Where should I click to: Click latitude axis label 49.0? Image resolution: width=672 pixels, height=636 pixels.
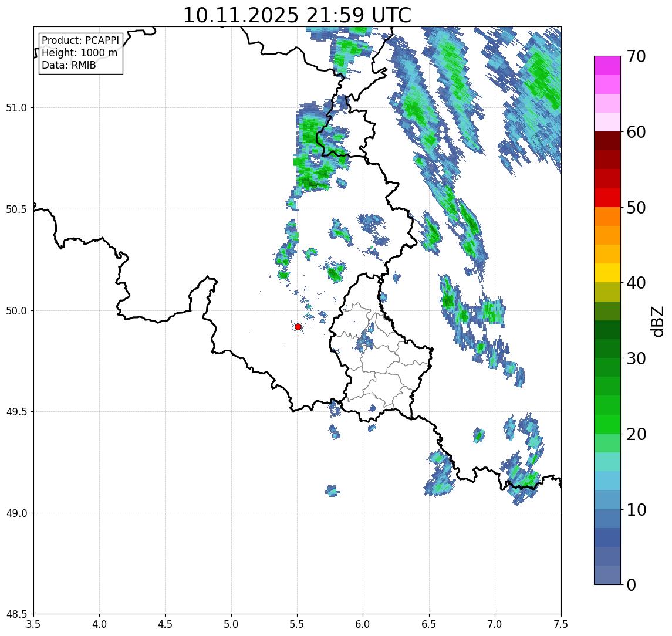16,513
